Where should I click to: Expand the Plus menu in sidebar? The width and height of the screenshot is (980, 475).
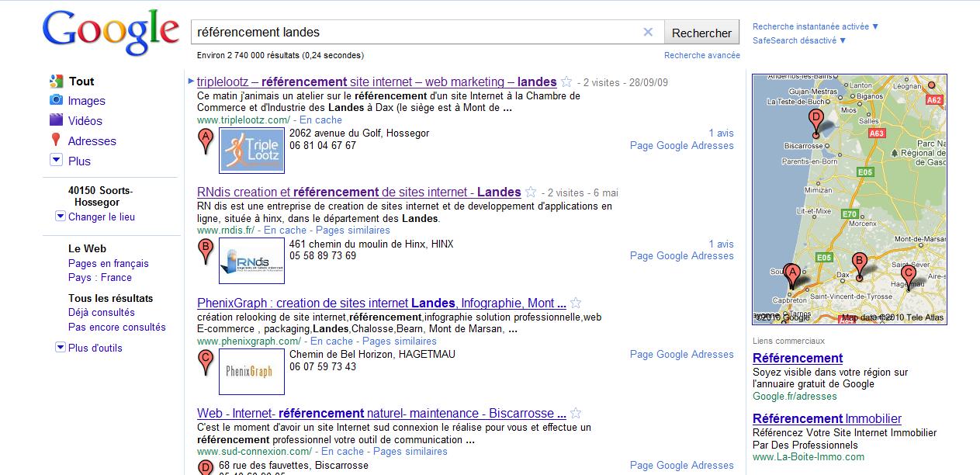tap(56, 161)
